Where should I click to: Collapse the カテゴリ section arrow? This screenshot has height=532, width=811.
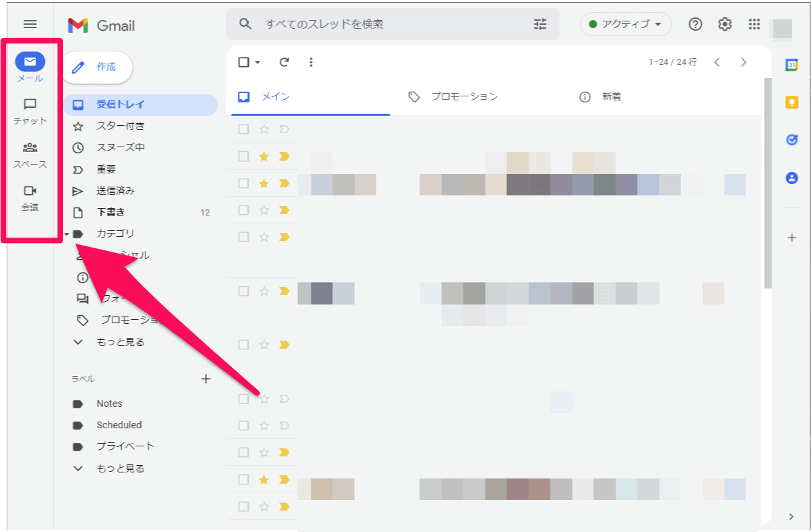tap(66, 234)
